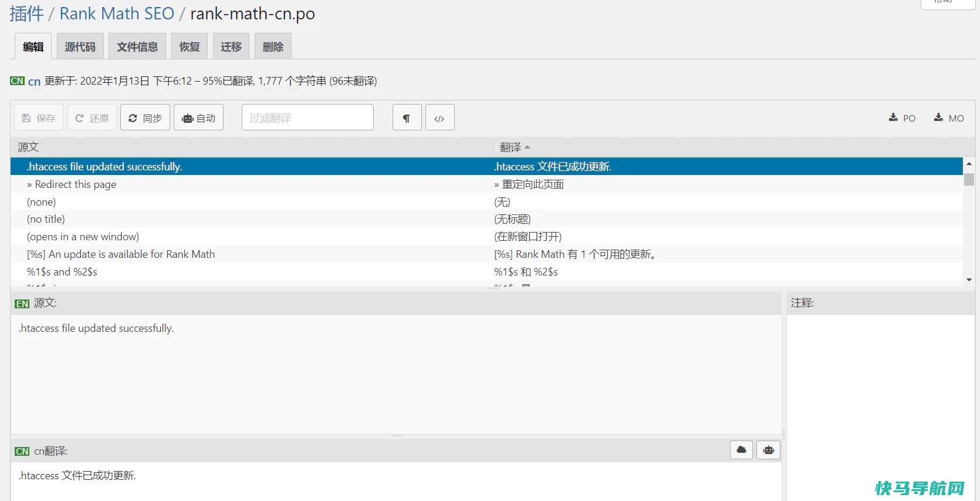980x501 pixels.
Task: Click the cn locale label
Action: tap(34, 81)
